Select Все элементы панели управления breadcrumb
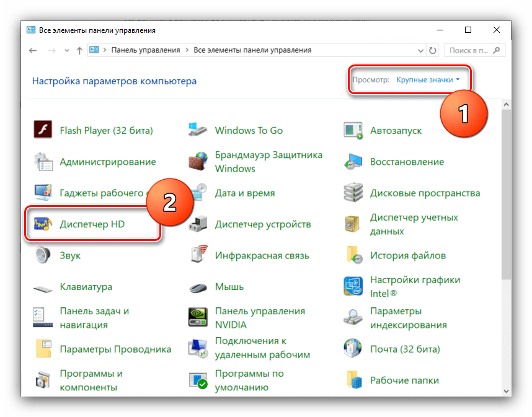The image size is (532, 417). (252, 50)
